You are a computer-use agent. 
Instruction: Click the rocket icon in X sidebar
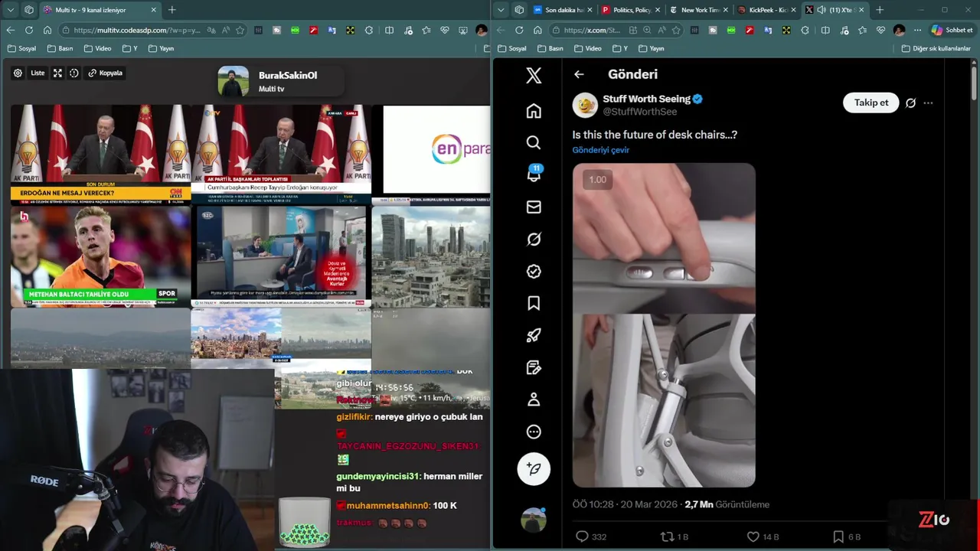[x=534, y=335]
